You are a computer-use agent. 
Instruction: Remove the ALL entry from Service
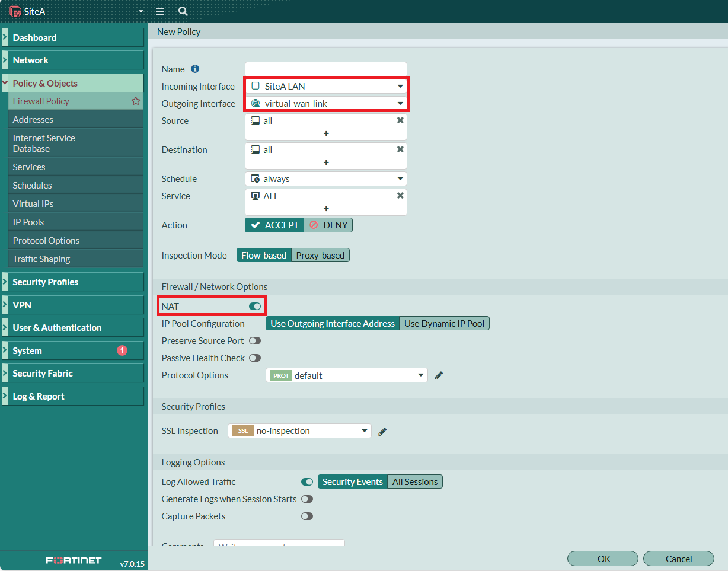coord(400,195)
